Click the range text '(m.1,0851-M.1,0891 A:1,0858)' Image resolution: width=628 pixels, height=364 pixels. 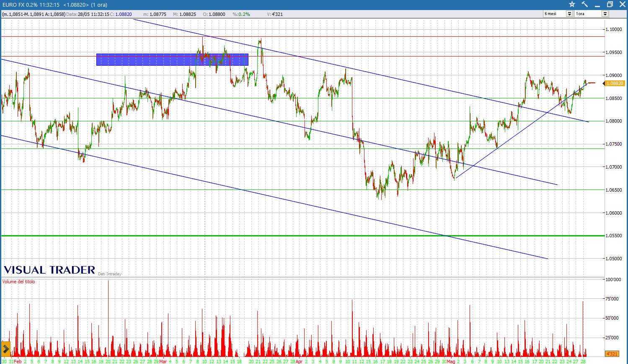click(34, 14)
